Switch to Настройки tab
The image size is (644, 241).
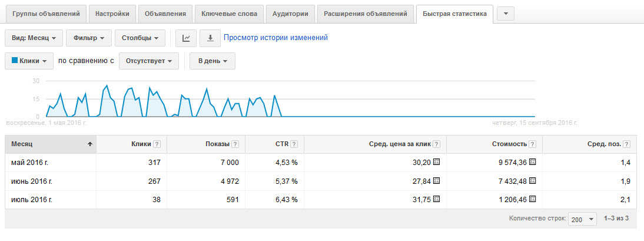click(112, 14)
